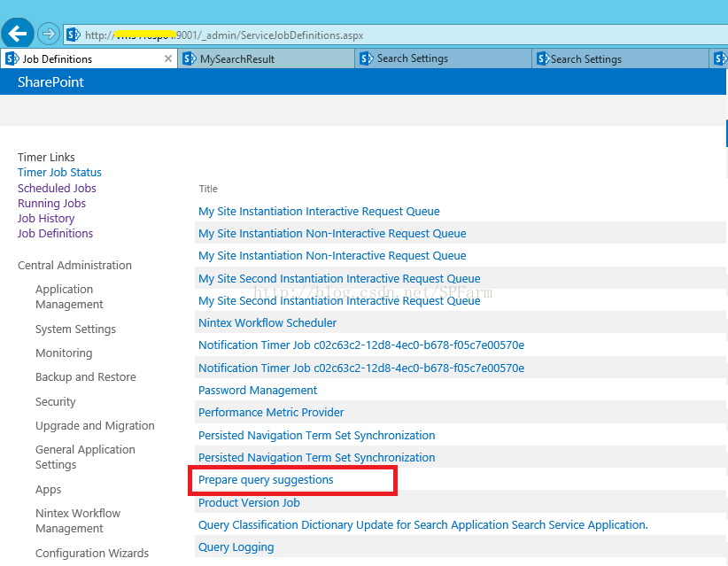The height and width of the screenshot is (566, 728).
Task: Open Configuration Wizards
Action: point(92,553)
